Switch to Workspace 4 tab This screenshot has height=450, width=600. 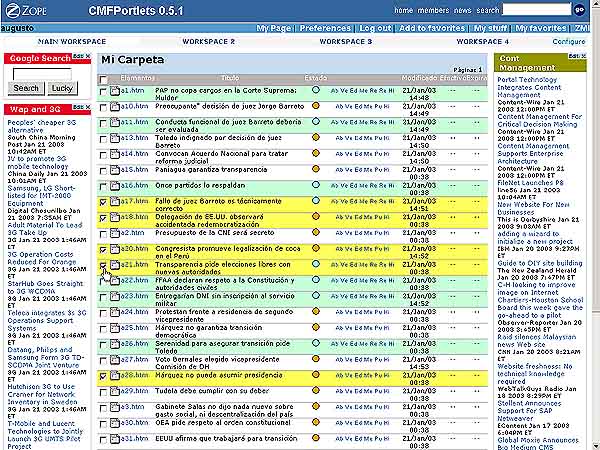(x=482, y=41)
